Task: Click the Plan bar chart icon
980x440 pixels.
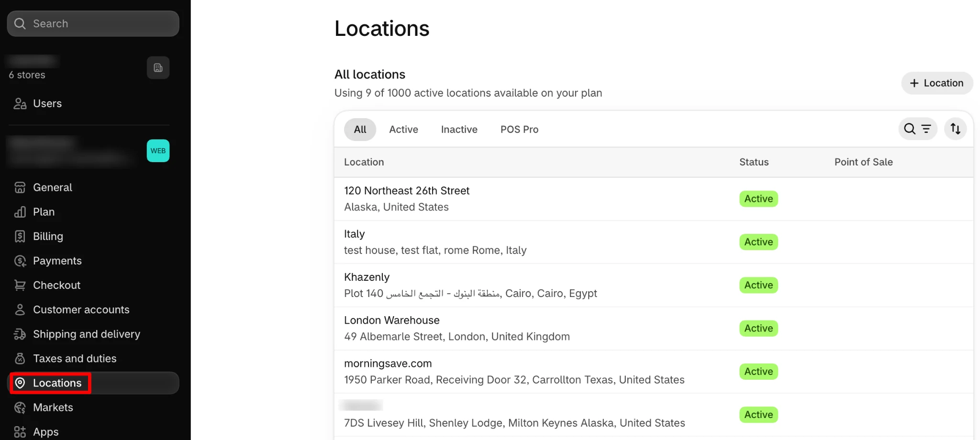Action: 20,212
